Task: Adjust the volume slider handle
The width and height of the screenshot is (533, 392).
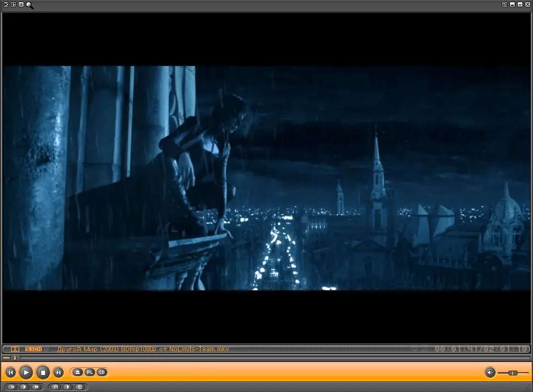Action: (x=513, y=373)
